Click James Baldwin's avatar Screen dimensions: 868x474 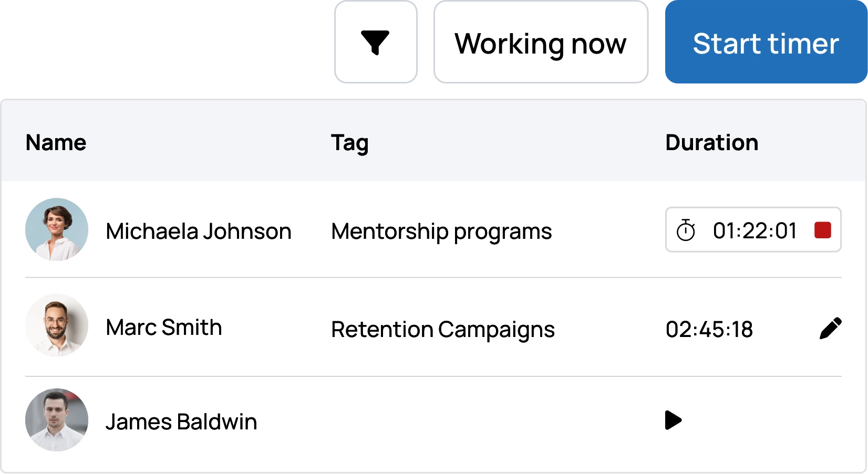(57, 420)
